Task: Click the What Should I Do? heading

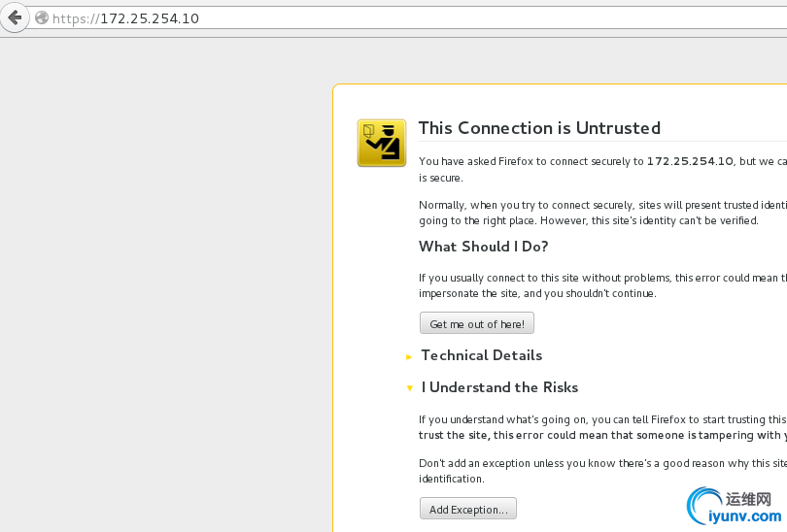Action: click(483, 247)
